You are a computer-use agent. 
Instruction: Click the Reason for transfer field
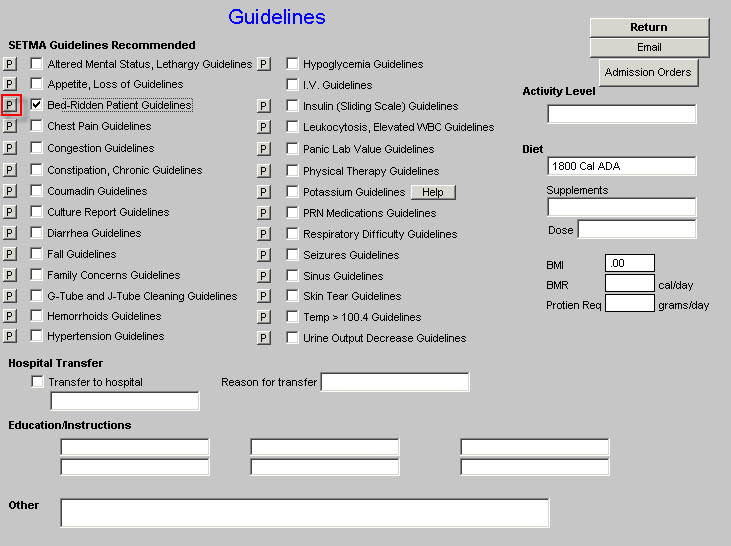pos(395,382)
